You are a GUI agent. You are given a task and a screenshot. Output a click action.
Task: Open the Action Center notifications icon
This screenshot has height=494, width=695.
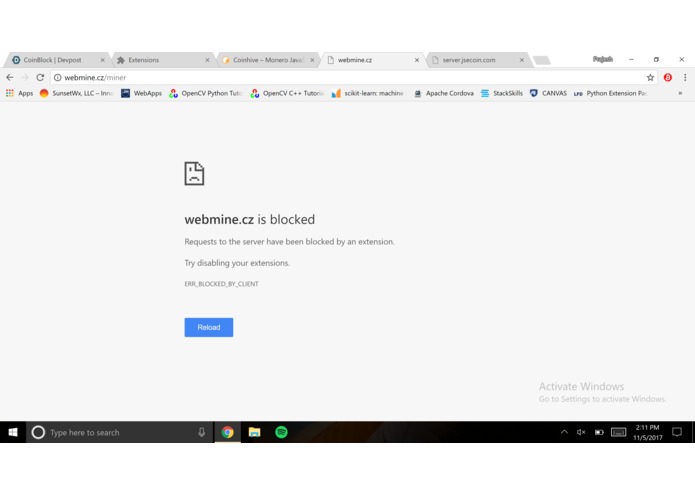coord(677,432)
